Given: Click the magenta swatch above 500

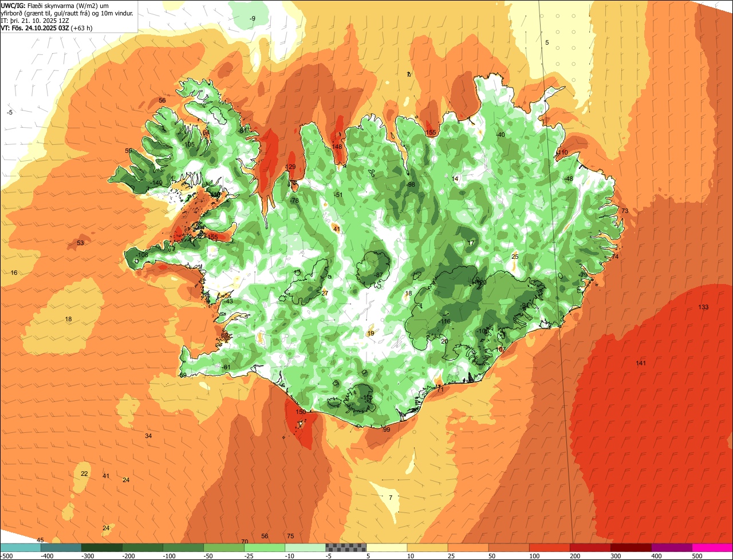Looking at the screenshot, I should point(712,548).
